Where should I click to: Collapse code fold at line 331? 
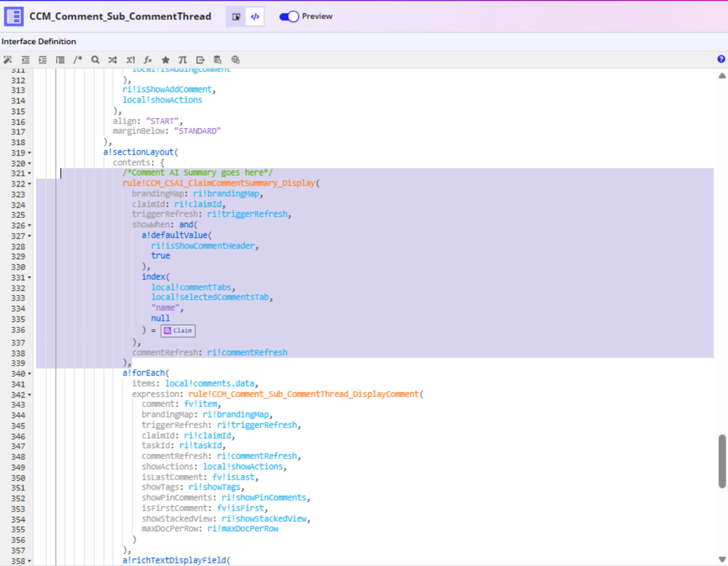tap(29, 278)
